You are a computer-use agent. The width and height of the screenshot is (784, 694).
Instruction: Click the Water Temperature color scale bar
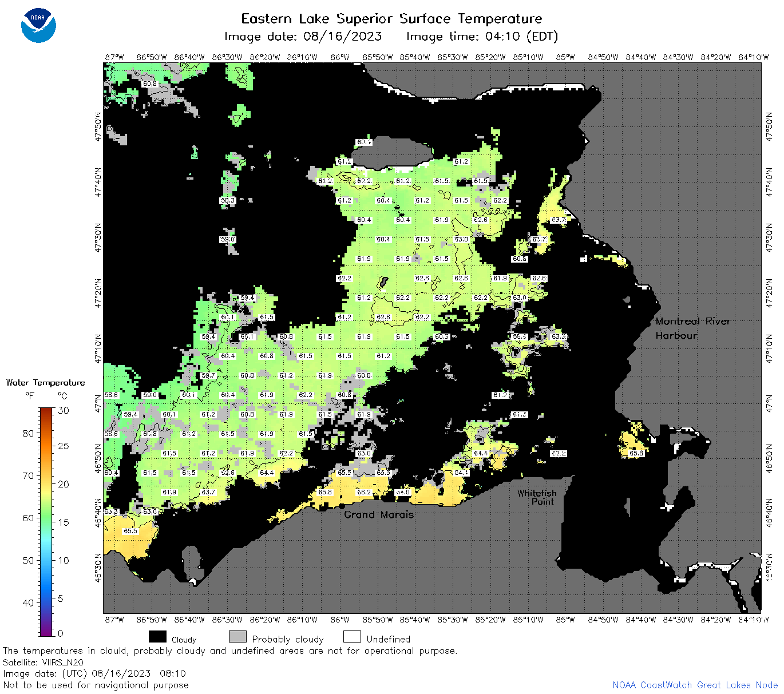[46, 521]
